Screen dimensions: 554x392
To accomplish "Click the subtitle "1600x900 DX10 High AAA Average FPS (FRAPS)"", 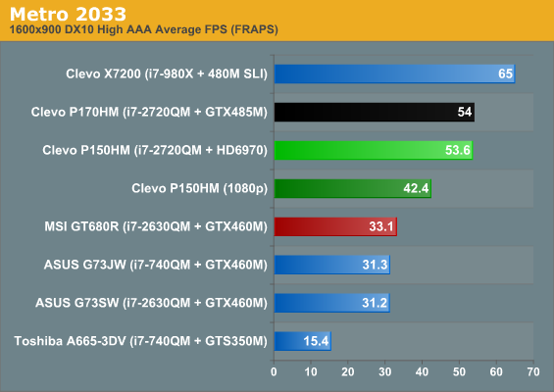I will (144, 29).
